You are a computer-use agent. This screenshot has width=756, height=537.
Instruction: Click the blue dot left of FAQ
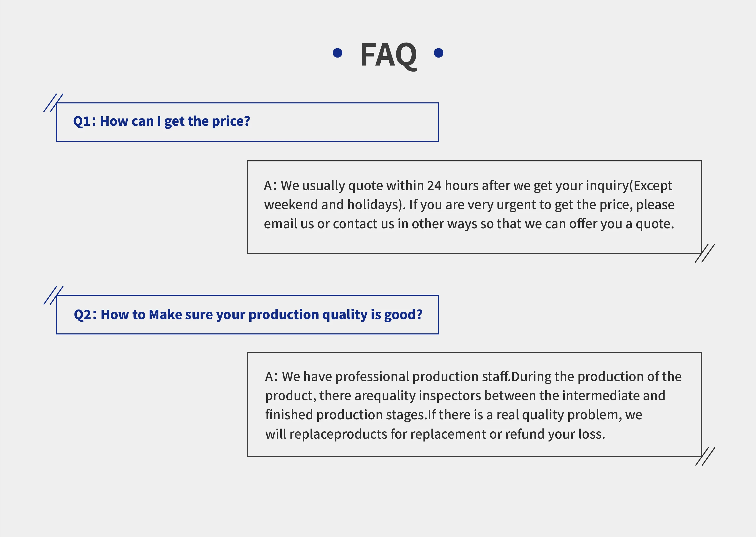pyautogui.click(x=337, y=53)
